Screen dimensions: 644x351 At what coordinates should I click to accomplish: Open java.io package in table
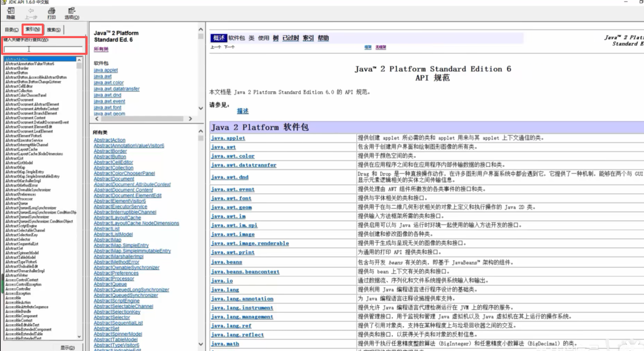222,281
